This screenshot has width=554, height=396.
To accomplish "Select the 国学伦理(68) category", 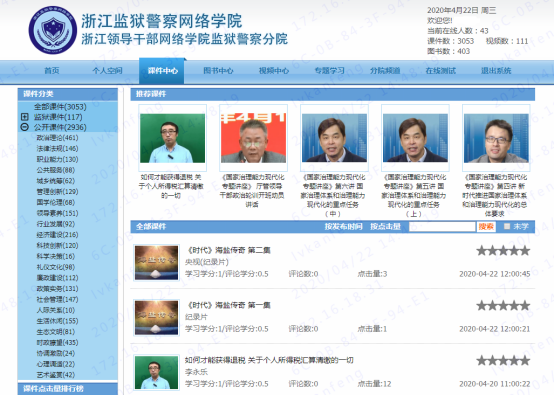I will pyautogui.click(x=55, y=202).
